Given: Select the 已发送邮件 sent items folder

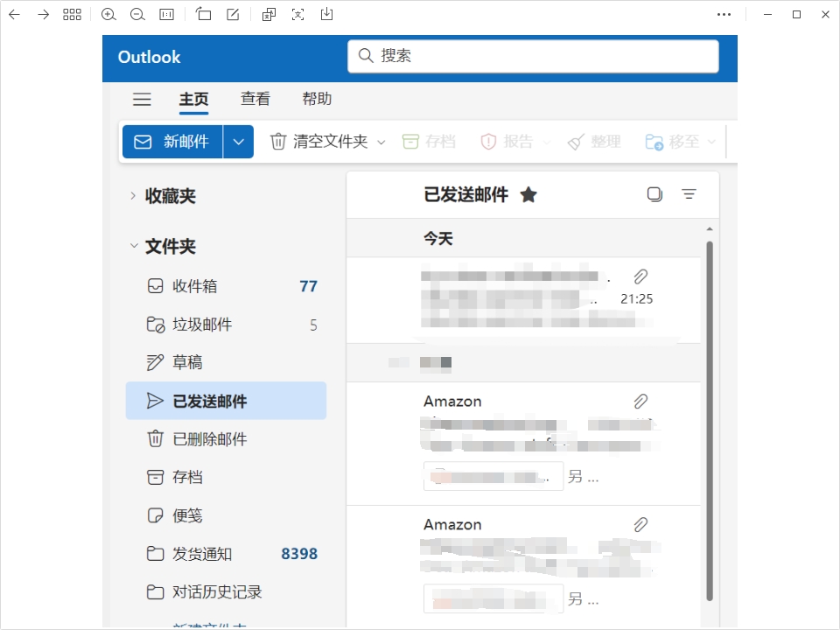Looking at the screenshot, I should (226, 401).
